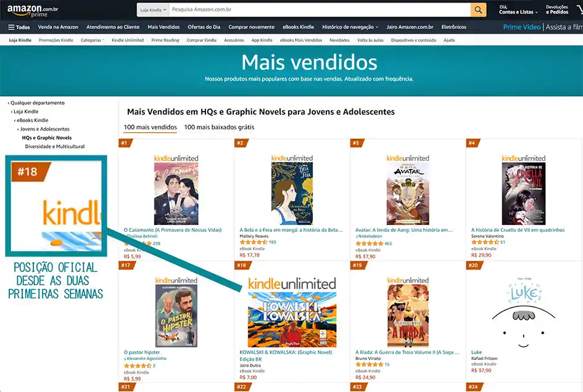Click the Kindle Unlimited logo above Kowalski & Kowalska
The image size is (583, 392).
tap(292, 284)
